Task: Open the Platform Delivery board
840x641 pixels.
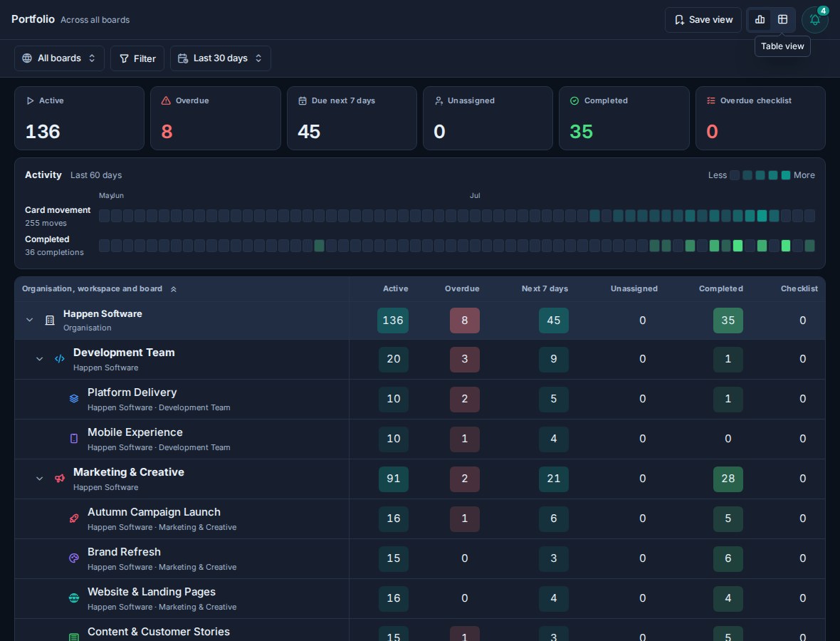Action: point(132,392)
